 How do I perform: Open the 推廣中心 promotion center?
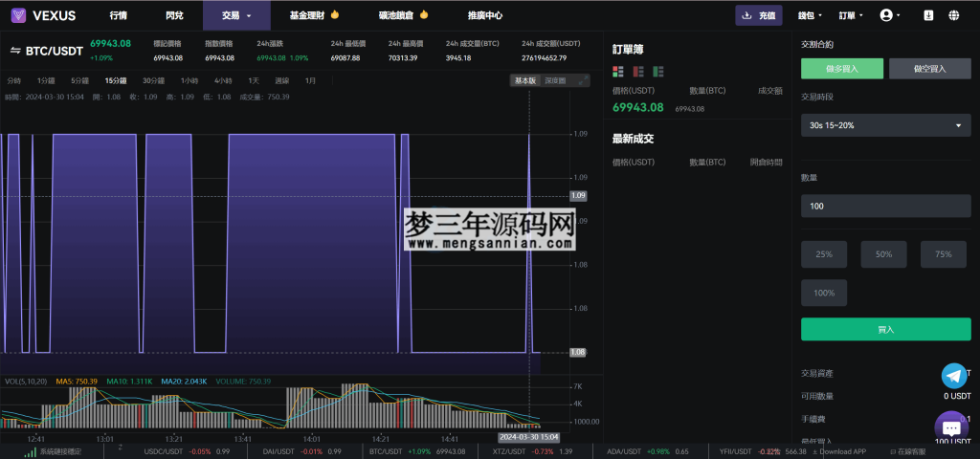(485, 15)
